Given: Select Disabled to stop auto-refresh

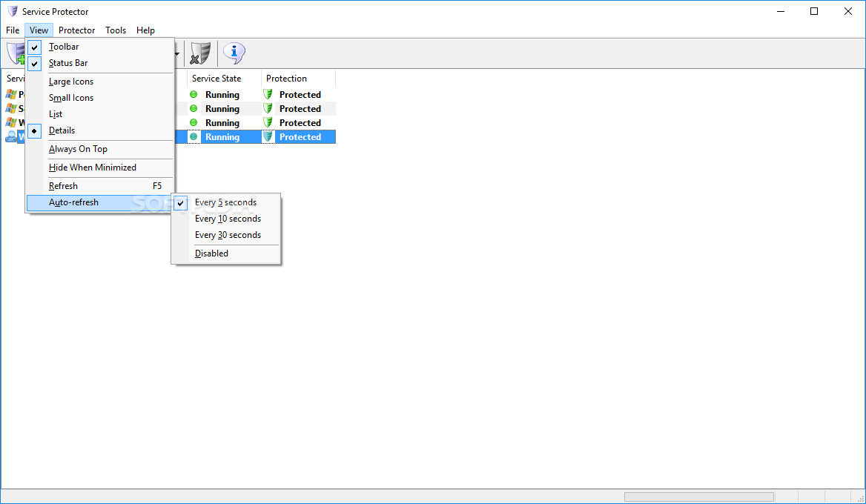Looking at the screenshot, I should pos(226,253).
